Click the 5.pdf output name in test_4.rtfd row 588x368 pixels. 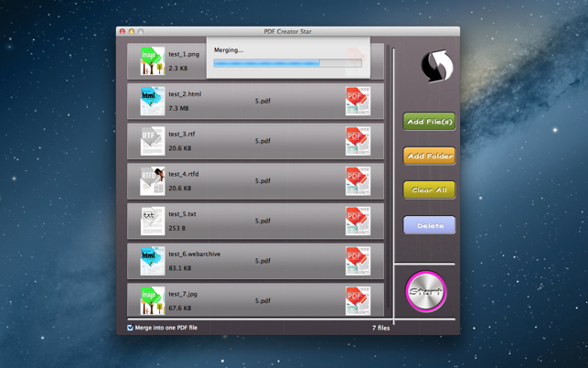point(262,181)
